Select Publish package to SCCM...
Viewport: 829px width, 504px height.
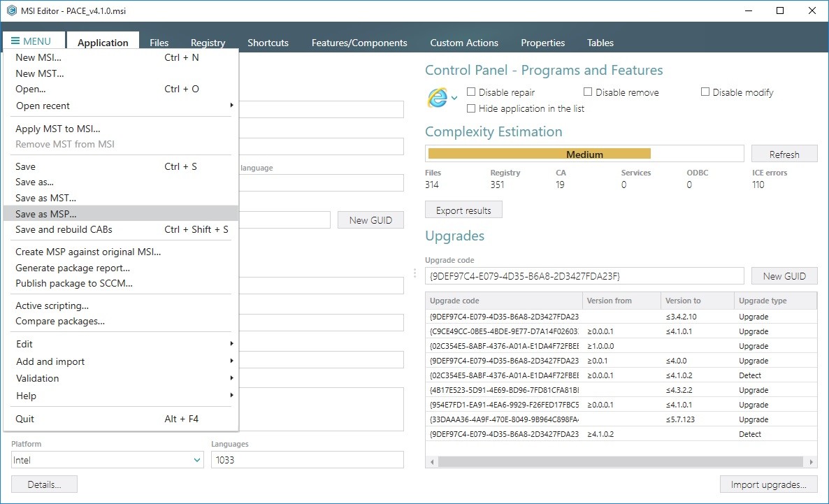(x=120, y=284)
